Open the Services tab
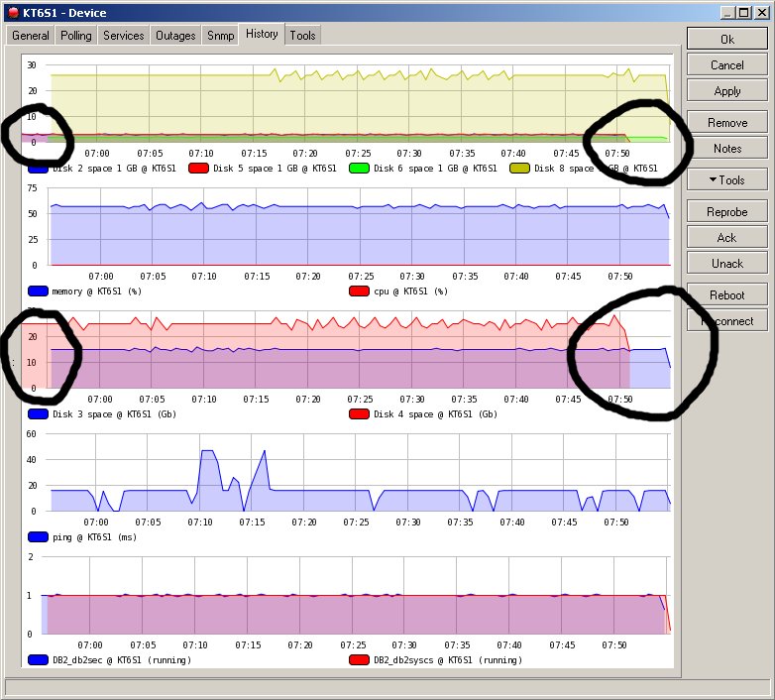775x700 pixels. coord(124,36)
